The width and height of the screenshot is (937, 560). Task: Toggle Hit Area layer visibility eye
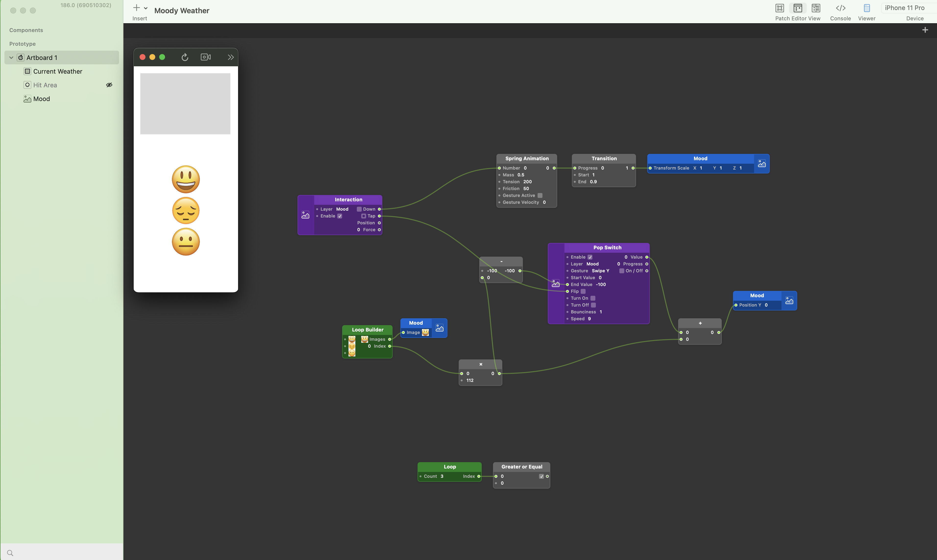[x=109, y=85]
